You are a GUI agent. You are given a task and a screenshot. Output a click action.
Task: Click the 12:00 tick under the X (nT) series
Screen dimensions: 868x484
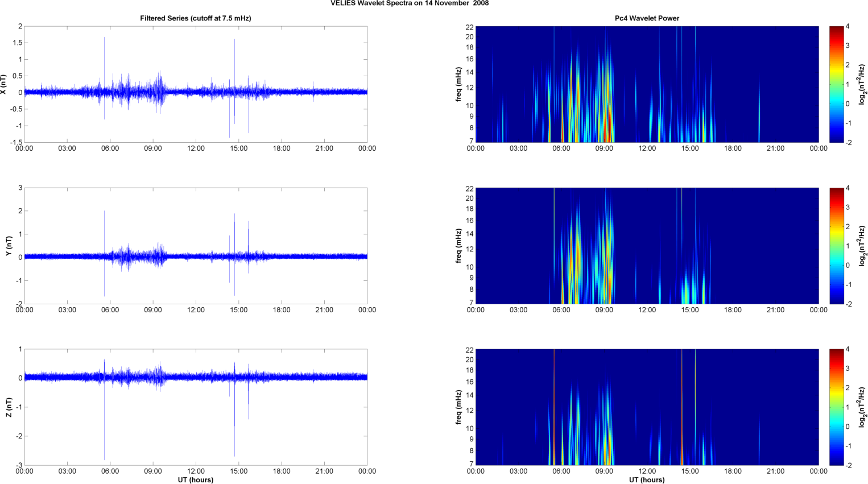coord(196,148)
